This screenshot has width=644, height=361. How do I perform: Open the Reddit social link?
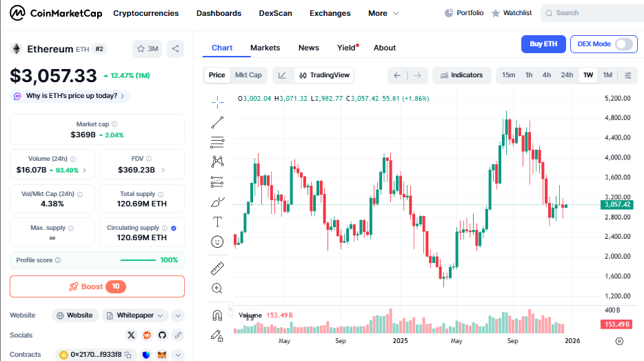(147, 335)
